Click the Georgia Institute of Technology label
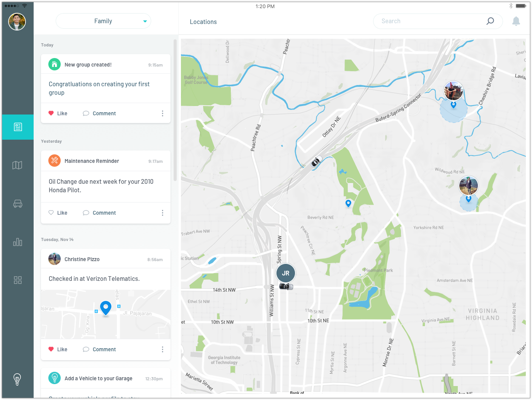 [x=224, y=360]
